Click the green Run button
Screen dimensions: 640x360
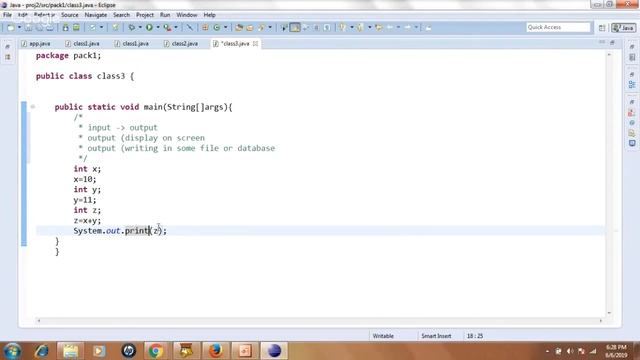pyautogui.click(x=149, y=27)
